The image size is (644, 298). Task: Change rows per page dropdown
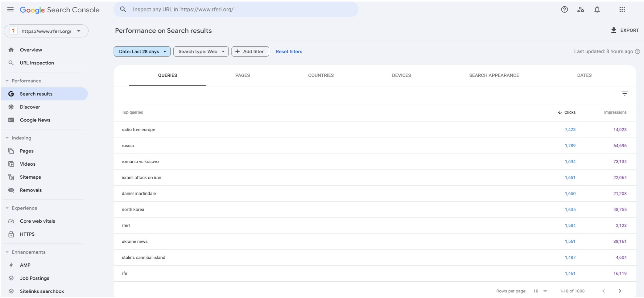point(540,291)
